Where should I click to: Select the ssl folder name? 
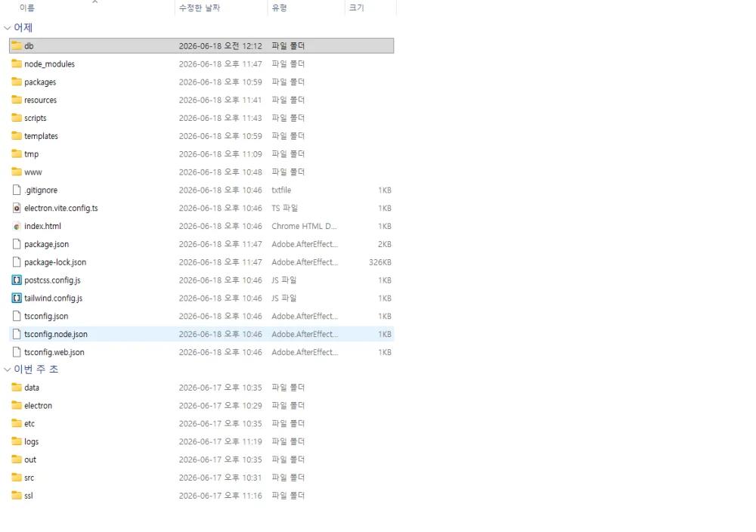point(29,496)
